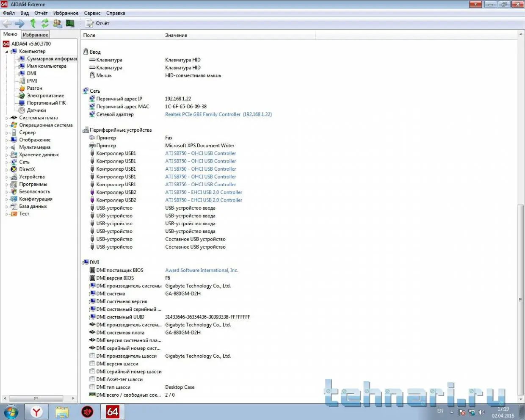525x420 pixels.
Task: Click the blue forward arrow toolbar icon
Action: [19, 24]
